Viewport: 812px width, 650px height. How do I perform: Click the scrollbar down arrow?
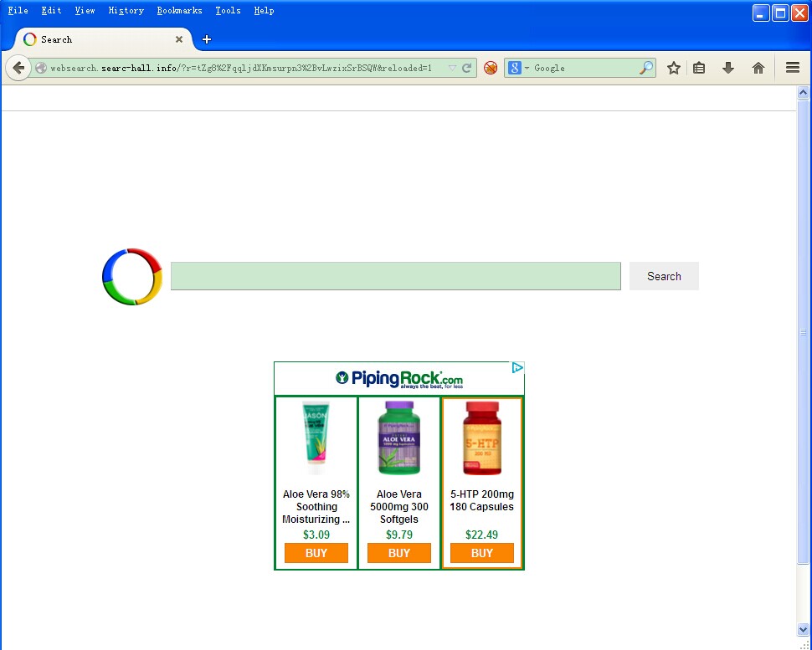[803, 629]
